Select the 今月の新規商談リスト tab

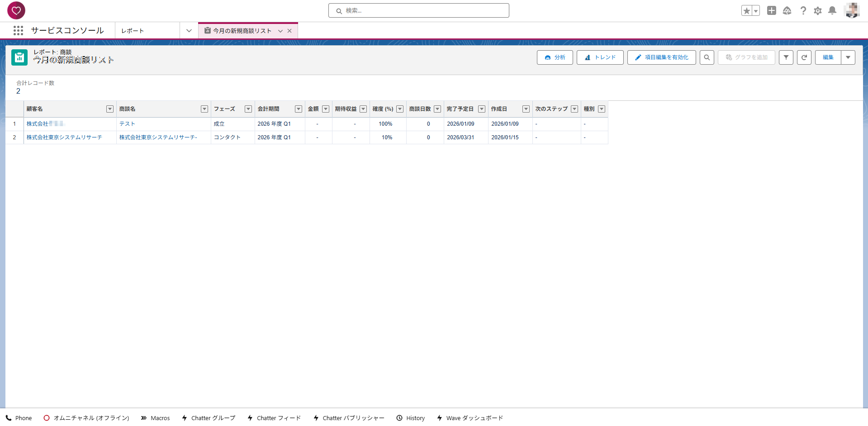[242, 31]
